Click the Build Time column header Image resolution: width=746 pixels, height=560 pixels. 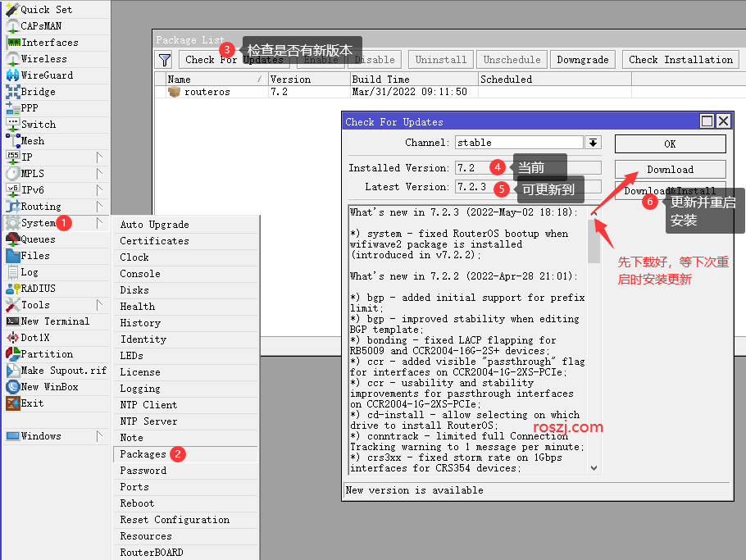pos(414,79)
